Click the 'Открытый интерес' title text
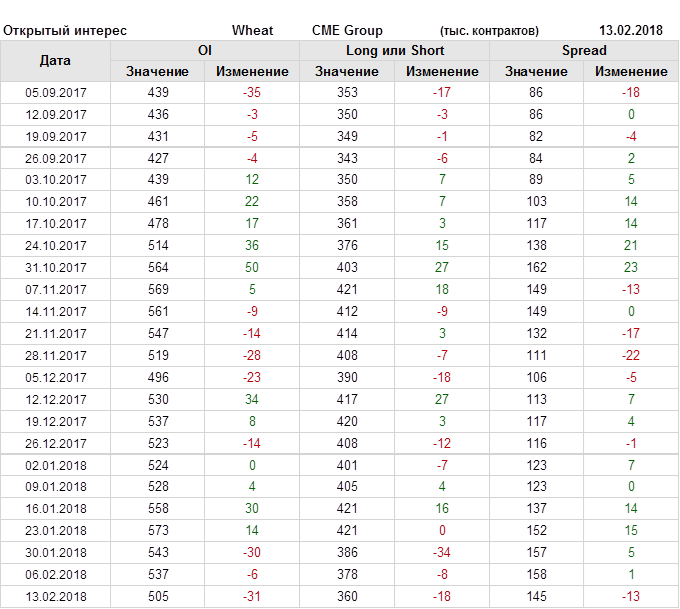680x609 pixels. coord(65,31)
